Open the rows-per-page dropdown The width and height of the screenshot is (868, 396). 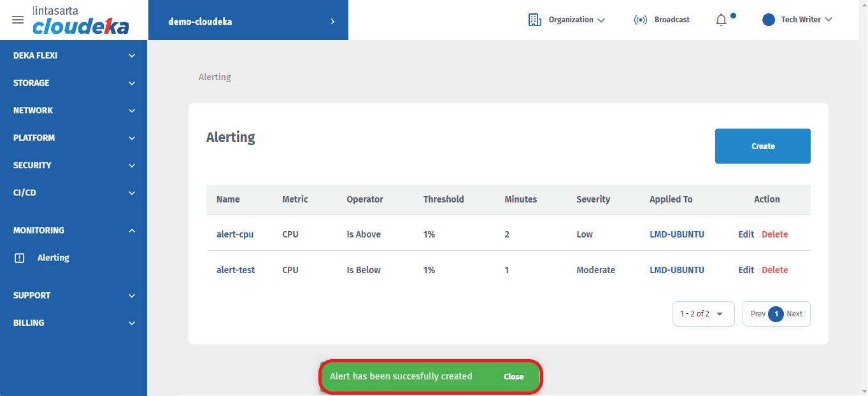[703, 314]
